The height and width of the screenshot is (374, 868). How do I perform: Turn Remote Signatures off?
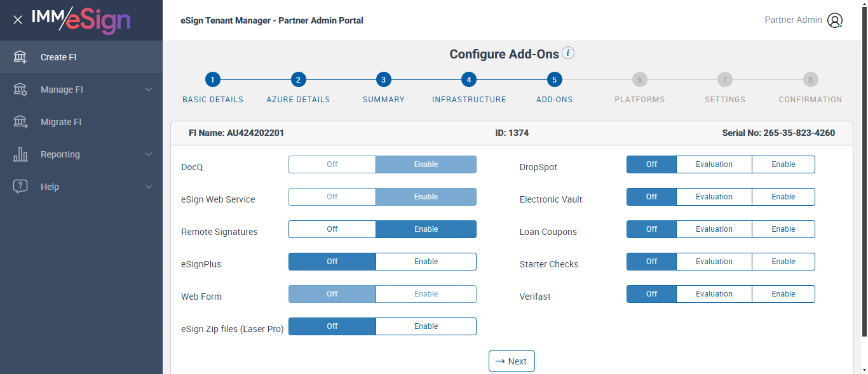tap(332, 229)
